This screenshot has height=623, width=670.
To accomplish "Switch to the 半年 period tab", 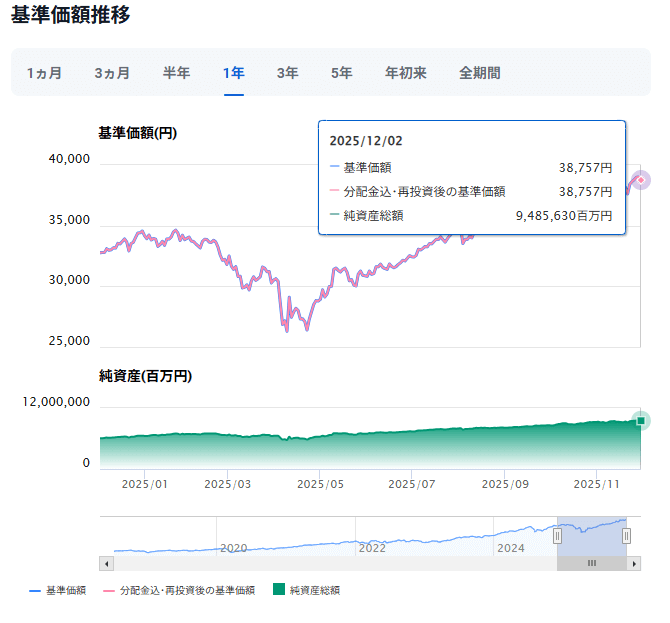I will tap(176, 73).
